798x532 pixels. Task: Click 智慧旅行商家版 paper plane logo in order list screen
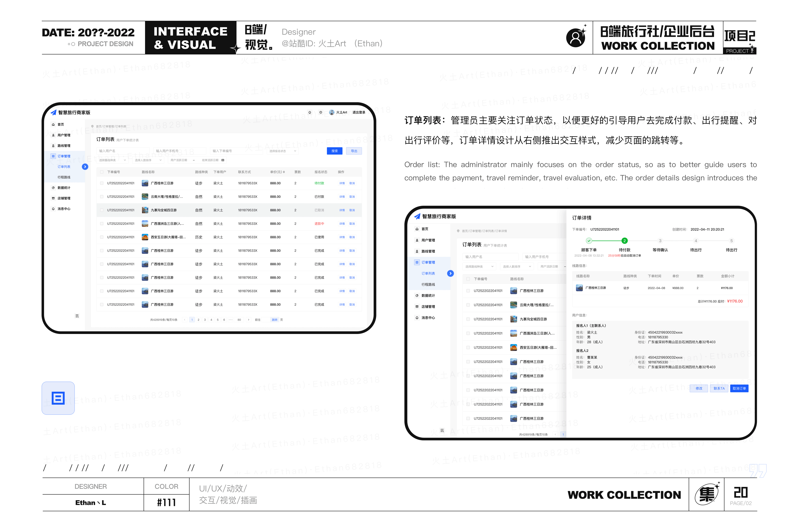tap(54, 112)
